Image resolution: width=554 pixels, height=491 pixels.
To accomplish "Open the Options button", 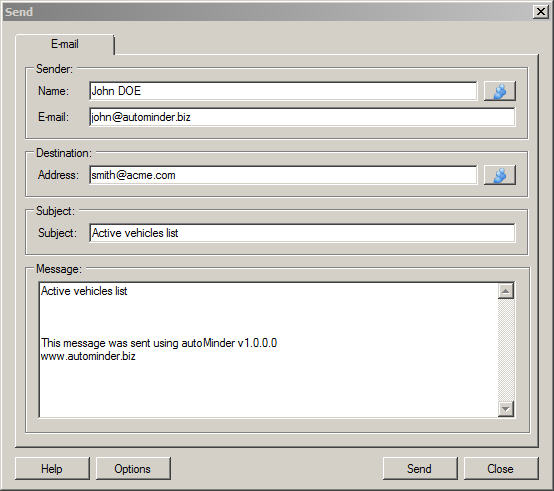I will click(x=133, y=468).
